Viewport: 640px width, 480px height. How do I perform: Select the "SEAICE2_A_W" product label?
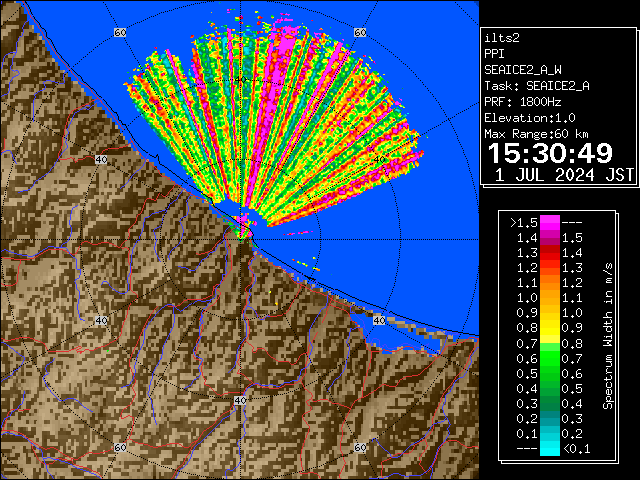coord(523,70)
